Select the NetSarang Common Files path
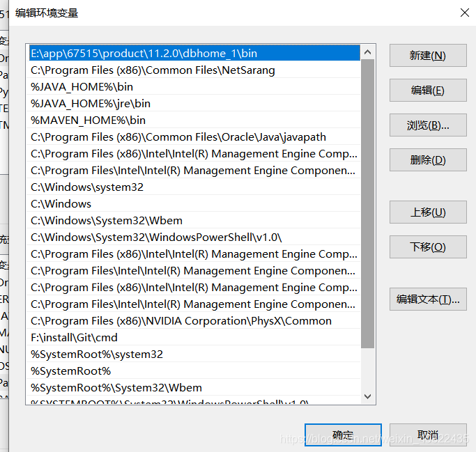This screenshot has height=452, width=476. [x=194, y=70]
